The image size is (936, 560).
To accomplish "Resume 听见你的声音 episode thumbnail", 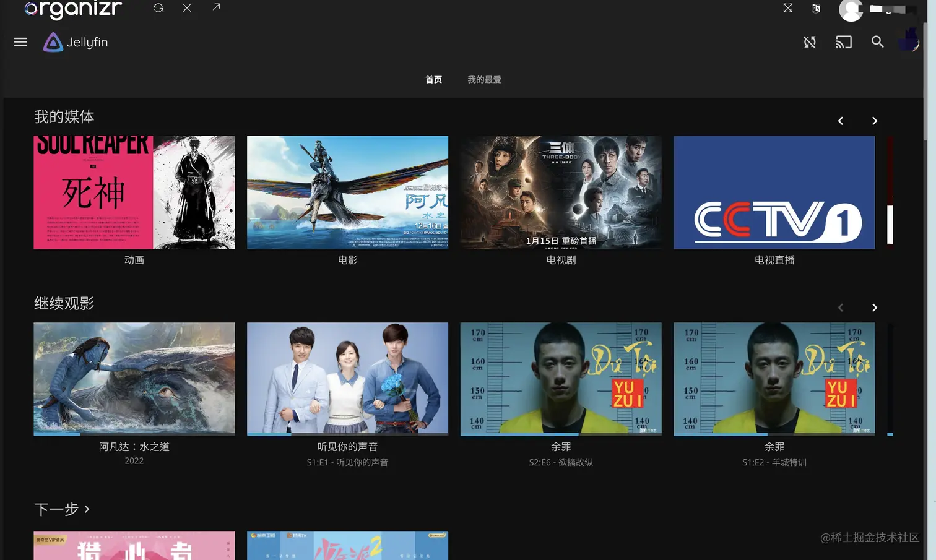I will coord(347,379).
